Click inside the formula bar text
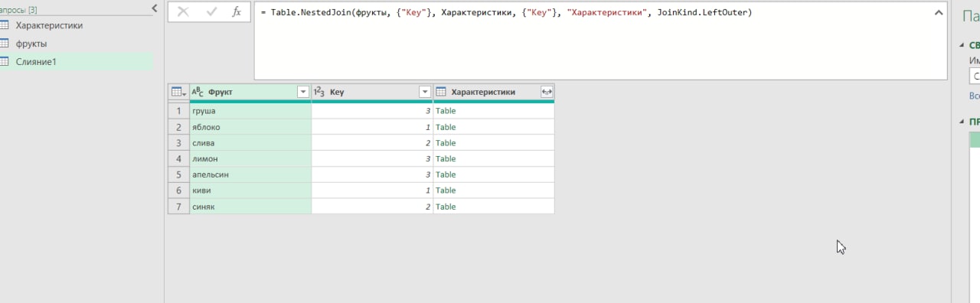 pyautogui.click(x=506, y=12)
